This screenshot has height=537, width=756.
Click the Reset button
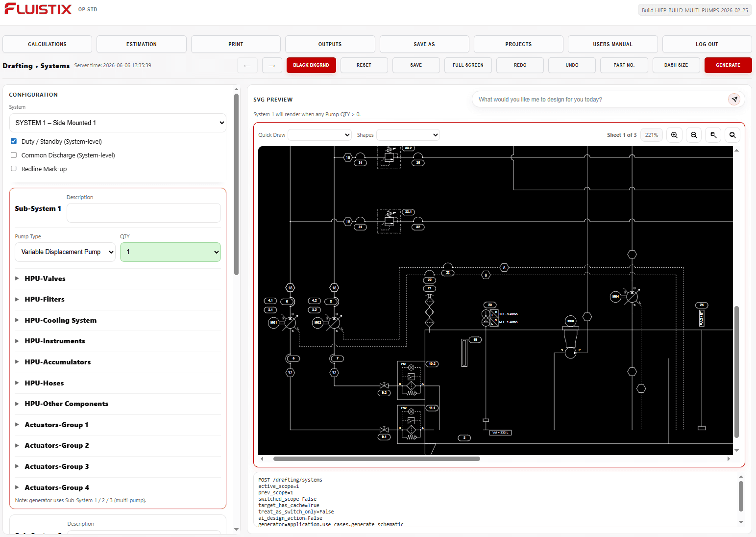(x=364, y=65)
